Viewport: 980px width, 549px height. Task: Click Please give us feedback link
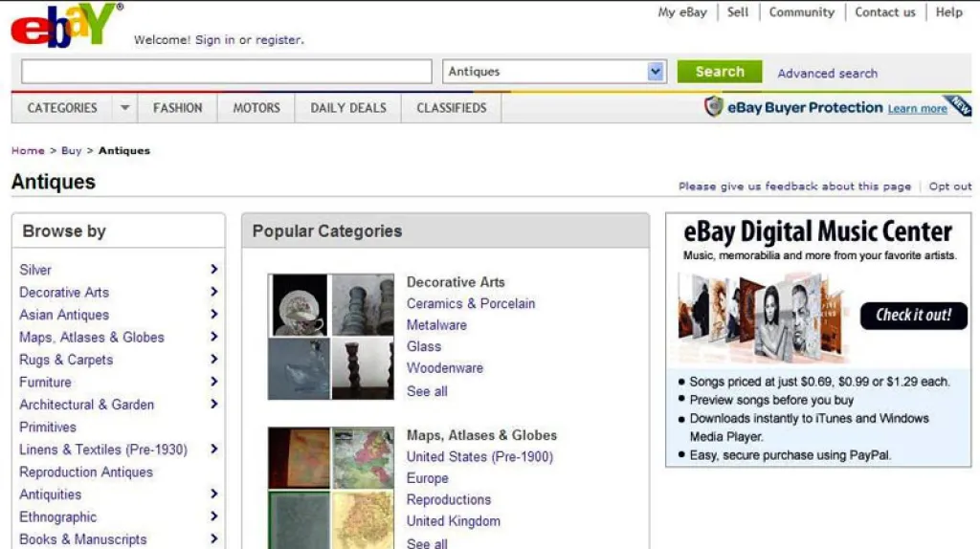coord(794,187)
